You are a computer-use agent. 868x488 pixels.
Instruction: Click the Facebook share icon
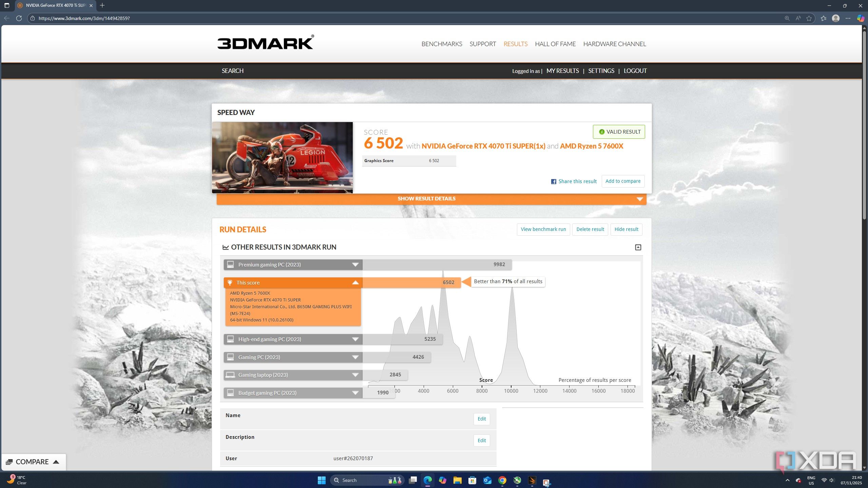click(554, 181)
